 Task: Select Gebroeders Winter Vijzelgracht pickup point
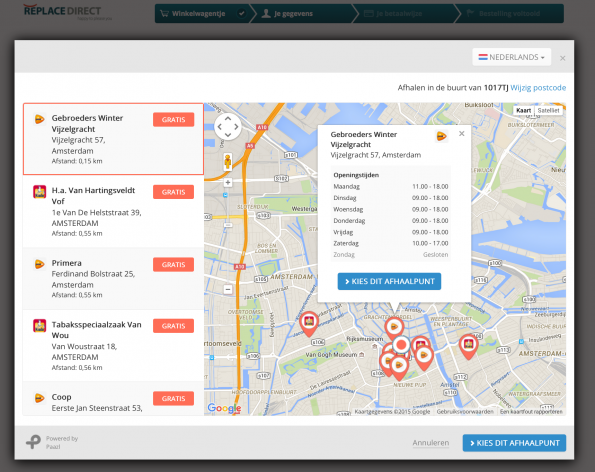point(113,139)
